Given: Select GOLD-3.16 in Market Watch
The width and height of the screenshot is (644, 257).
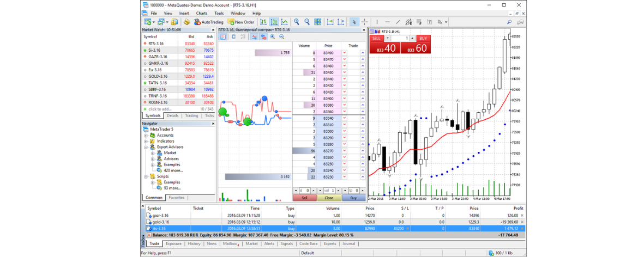Looking at the screenshot, I should point(178,76).
